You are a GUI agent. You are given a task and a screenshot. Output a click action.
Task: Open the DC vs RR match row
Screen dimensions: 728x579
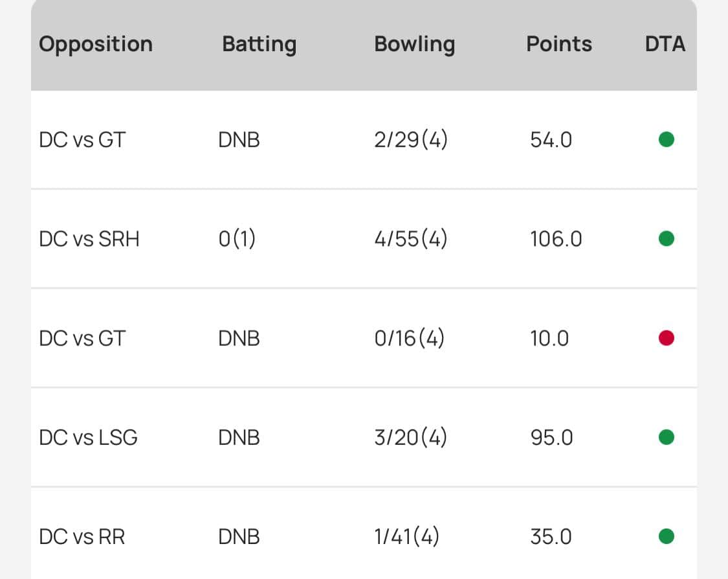point(82,537)
